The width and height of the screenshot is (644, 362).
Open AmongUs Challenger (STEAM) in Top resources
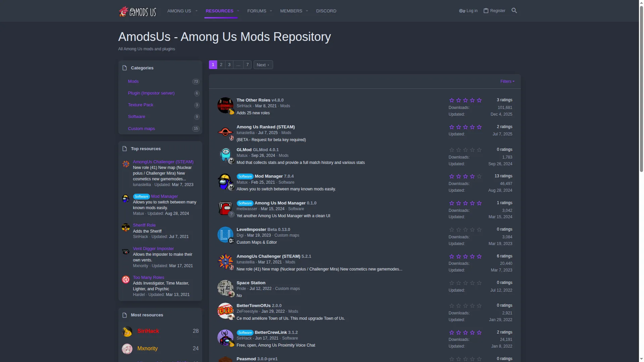(163, 162)
